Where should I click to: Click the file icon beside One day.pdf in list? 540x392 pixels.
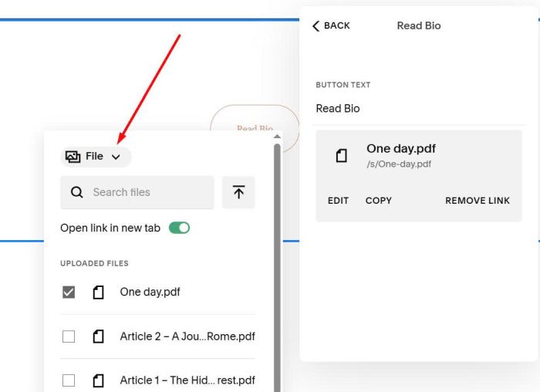pos(98,292)
